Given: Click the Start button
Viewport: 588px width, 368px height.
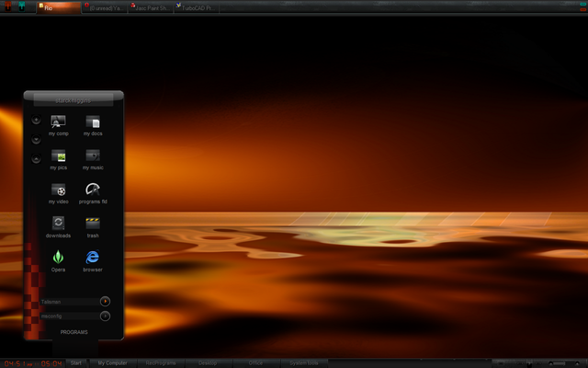Looking at the screenshot, I should [x=76, y=363].
